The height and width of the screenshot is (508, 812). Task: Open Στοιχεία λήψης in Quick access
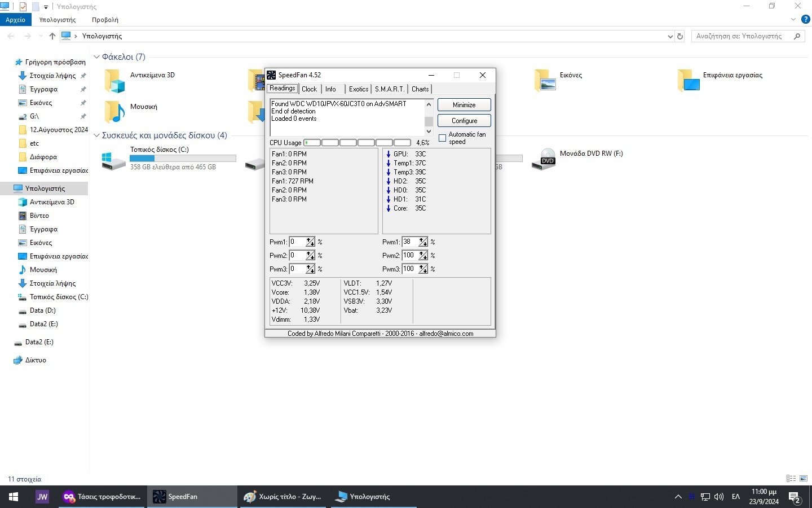click(x=52, y=76)
